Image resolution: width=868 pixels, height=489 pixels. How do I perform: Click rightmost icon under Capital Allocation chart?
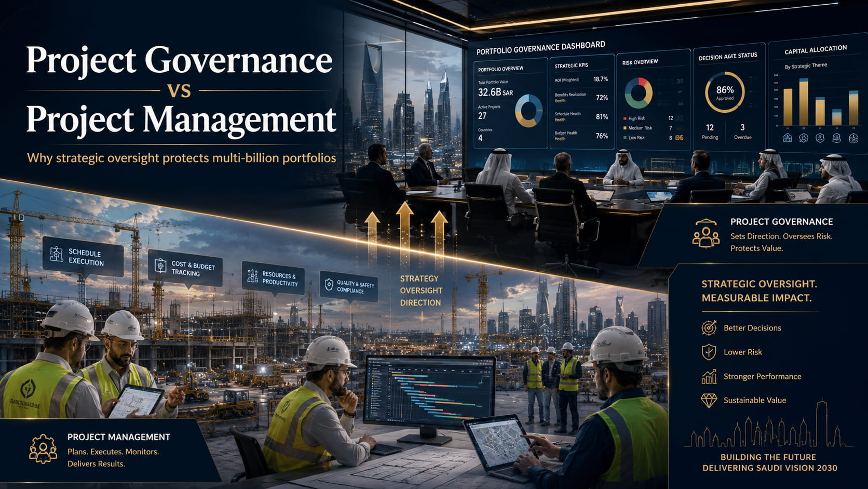click(x=853, y=138)
